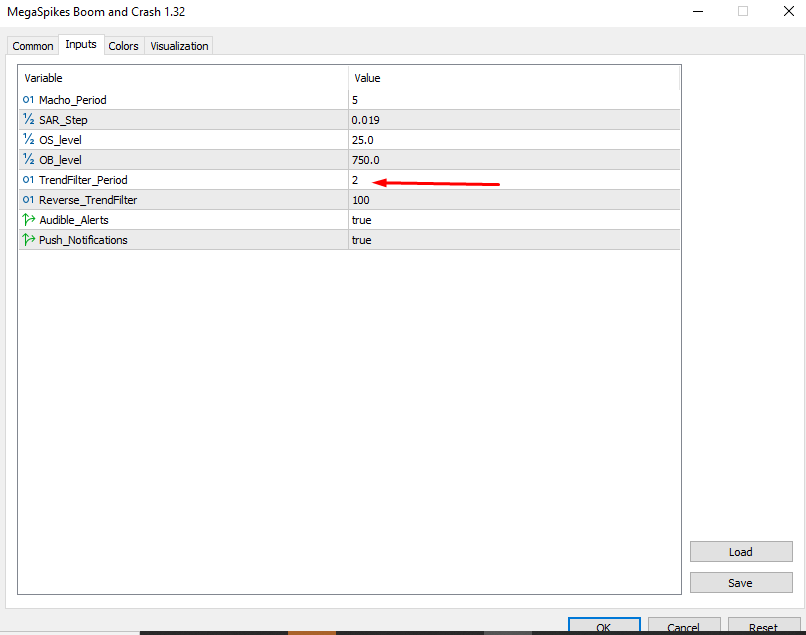Image resolution: width=806 pixels, height=635 pixels.
Task: Select the Reverse_TrendFilter variable name
Action: 88,200
